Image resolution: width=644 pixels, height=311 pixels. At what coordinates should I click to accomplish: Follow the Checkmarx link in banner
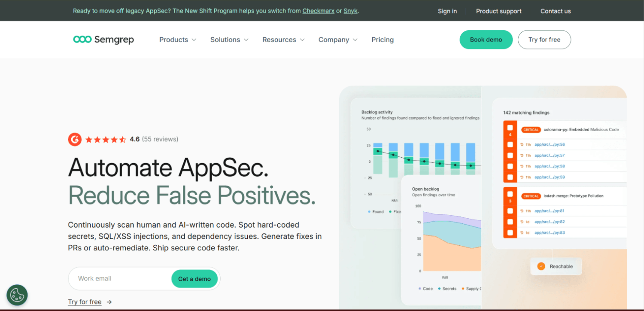coord(318,11)
